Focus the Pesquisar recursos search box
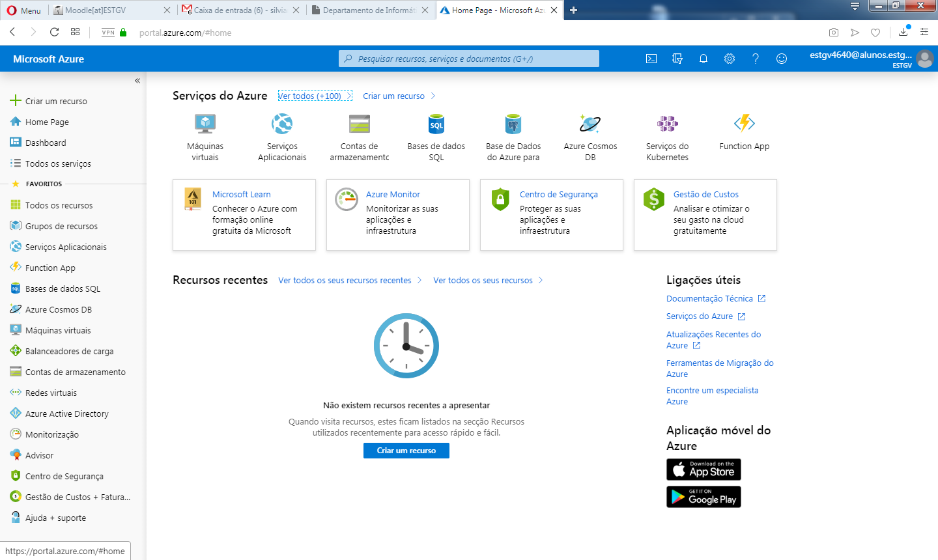Image resolution: width=938 pixels, height=560 pixels. (x=469, y=59)
